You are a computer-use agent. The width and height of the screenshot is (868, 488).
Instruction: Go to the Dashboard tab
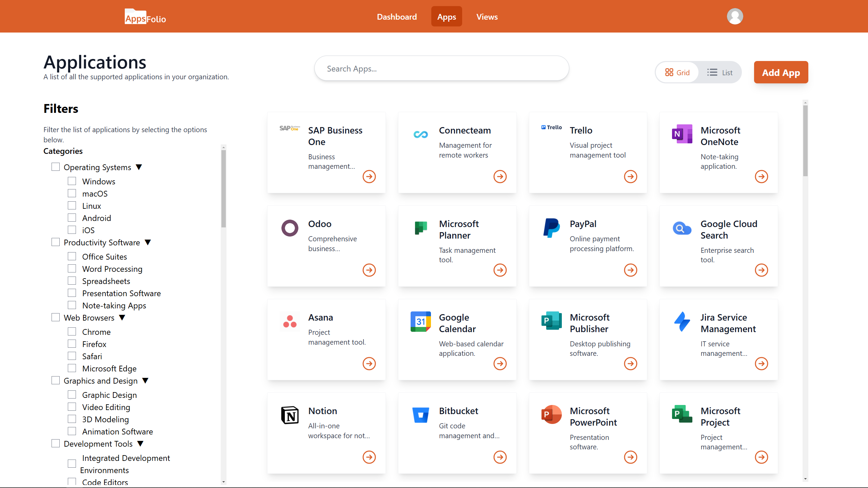click(397, 17)
